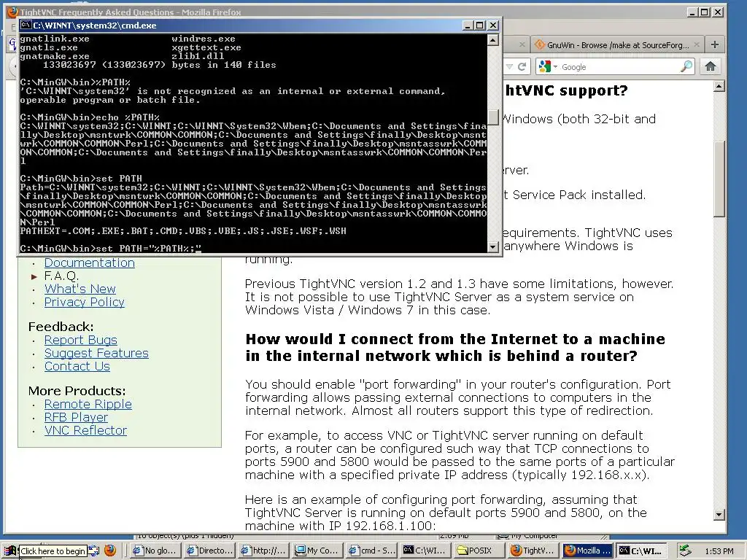Click the 'set PATH="%PATH%;' command prompt line

pyautogui.click(x=111, y=248)
